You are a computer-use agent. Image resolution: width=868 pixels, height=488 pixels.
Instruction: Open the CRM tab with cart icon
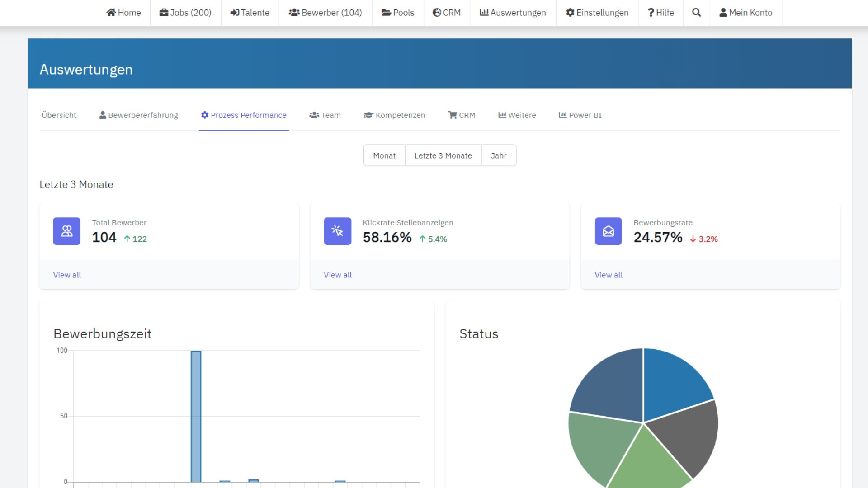click(x=462, y=115)
